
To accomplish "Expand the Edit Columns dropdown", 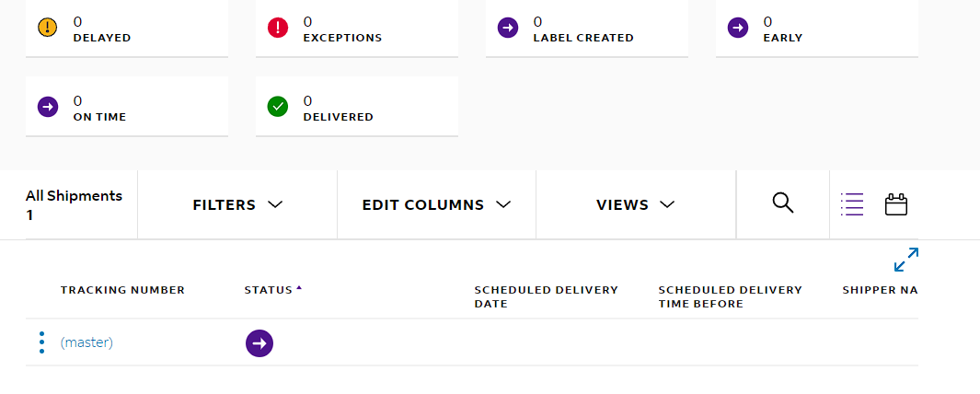I will tap(436, 205).
